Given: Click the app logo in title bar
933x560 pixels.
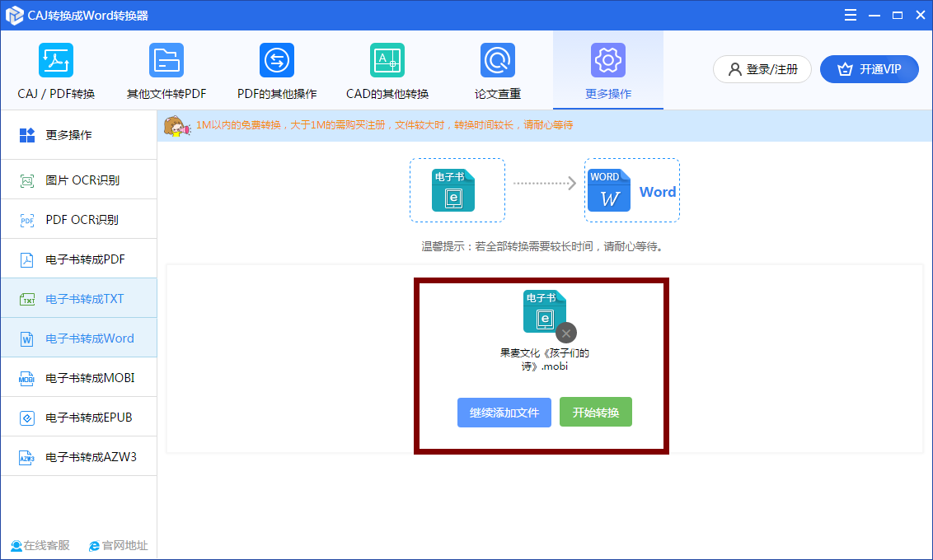Looking at the screenshot, I should [14, 16].
